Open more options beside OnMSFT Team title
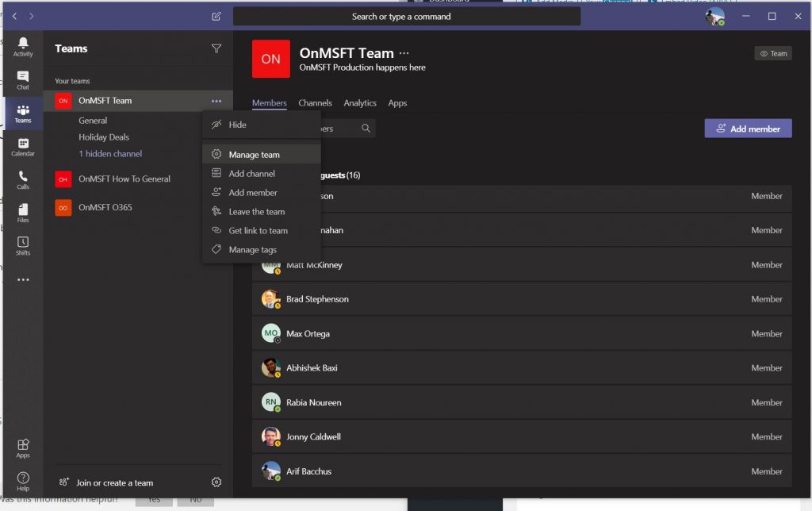 [404, 53]
